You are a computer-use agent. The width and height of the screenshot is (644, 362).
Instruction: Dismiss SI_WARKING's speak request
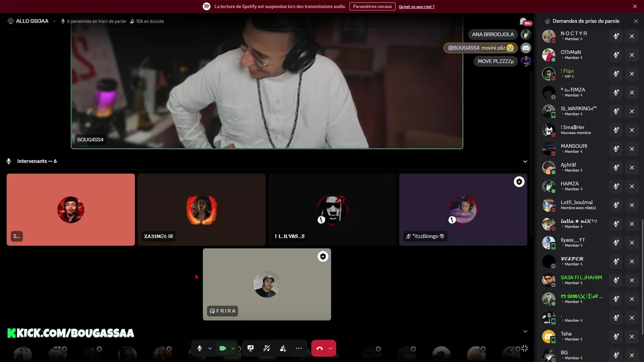click(632, 111)
